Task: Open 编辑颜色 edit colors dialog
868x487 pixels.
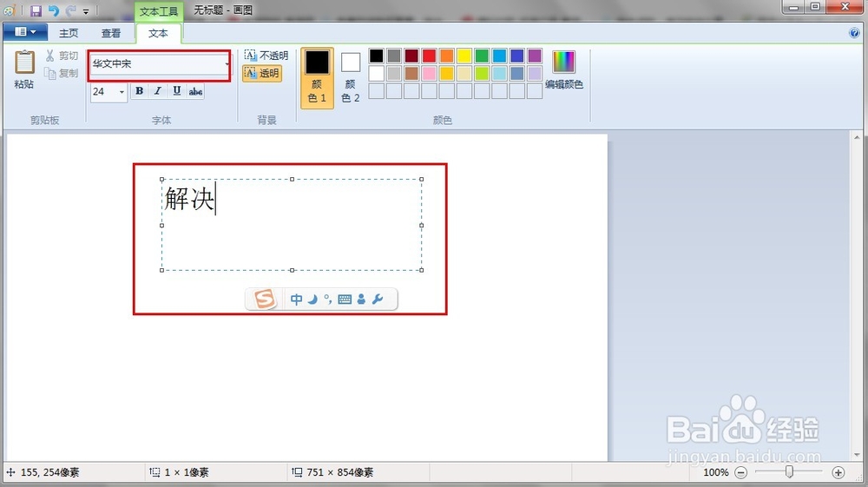Action: click(x=563, y=69)
